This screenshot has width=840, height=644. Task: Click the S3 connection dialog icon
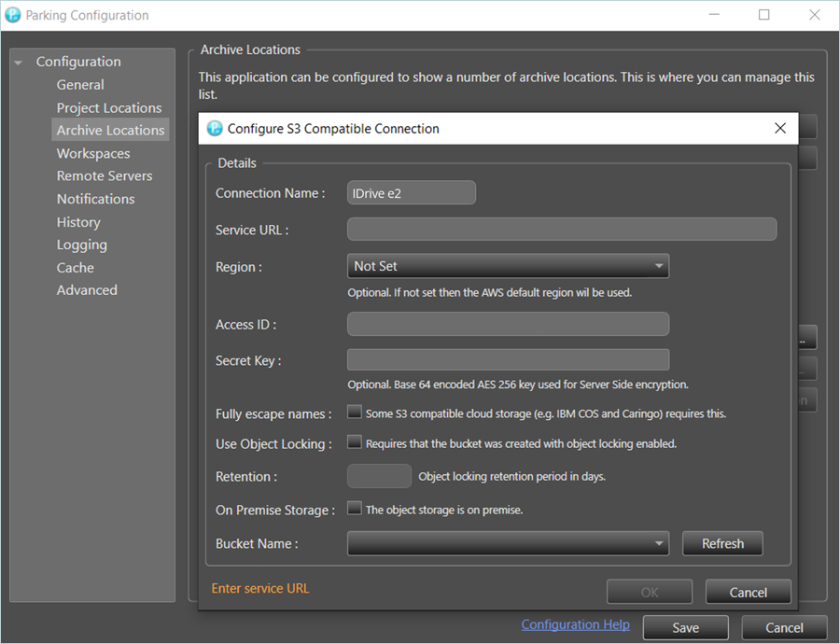pos(215,129)
